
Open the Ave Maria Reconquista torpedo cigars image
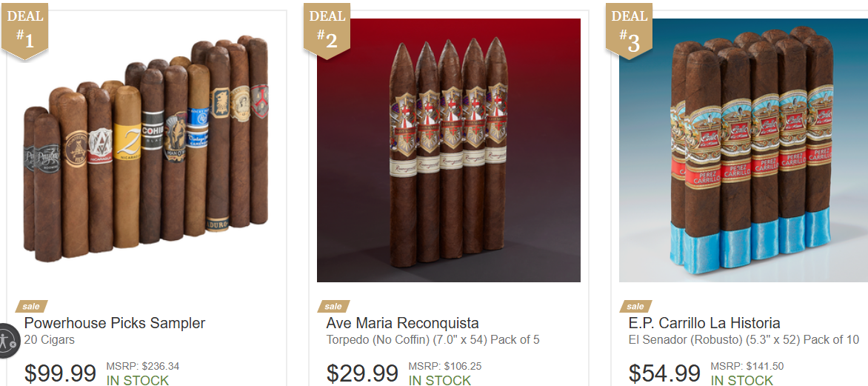(448, 150)
